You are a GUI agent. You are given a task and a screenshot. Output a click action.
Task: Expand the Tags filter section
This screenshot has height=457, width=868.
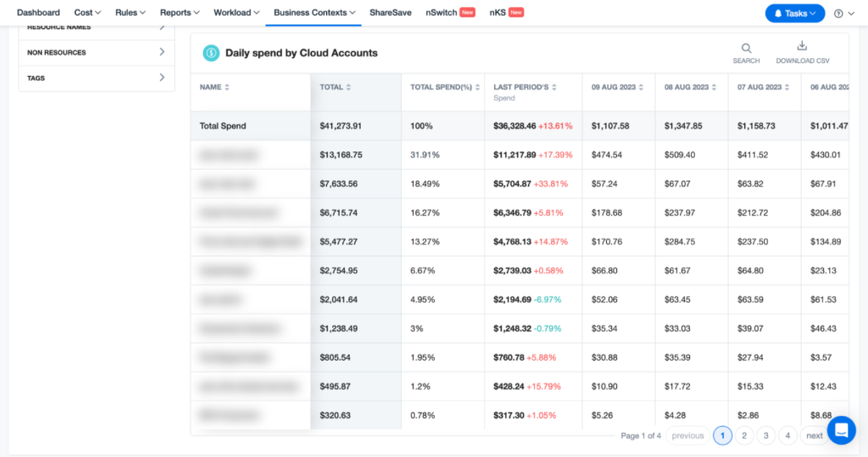(96, 78)
